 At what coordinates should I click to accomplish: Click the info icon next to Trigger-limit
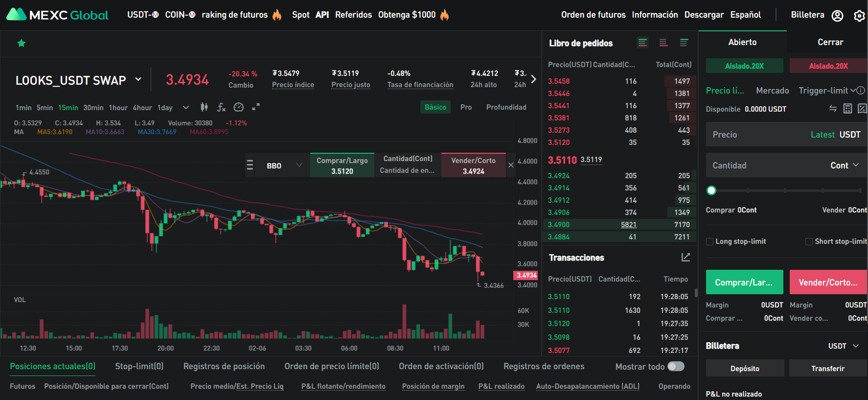(861, 91)
